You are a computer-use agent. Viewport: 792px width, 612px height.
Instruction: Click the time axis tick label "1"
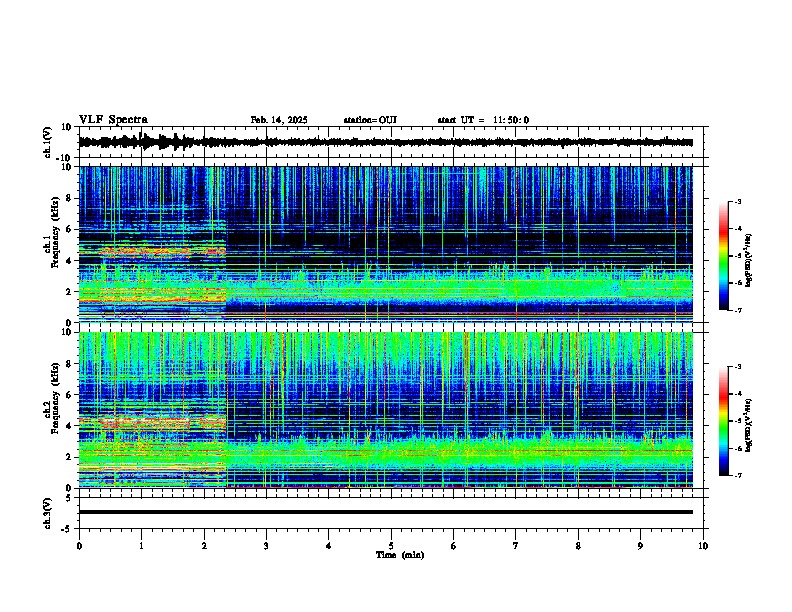141,546
